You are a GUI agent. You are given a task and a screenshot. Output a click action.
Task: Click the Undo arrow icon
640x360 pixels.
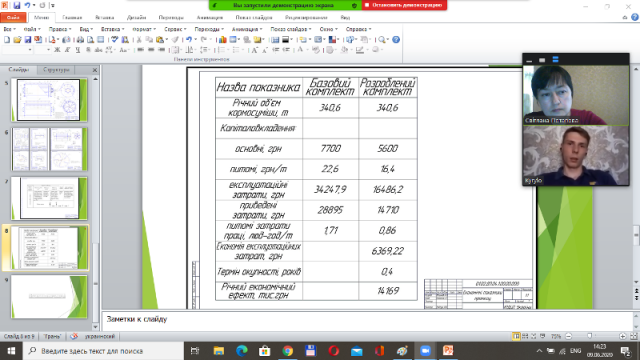point(189,40)
